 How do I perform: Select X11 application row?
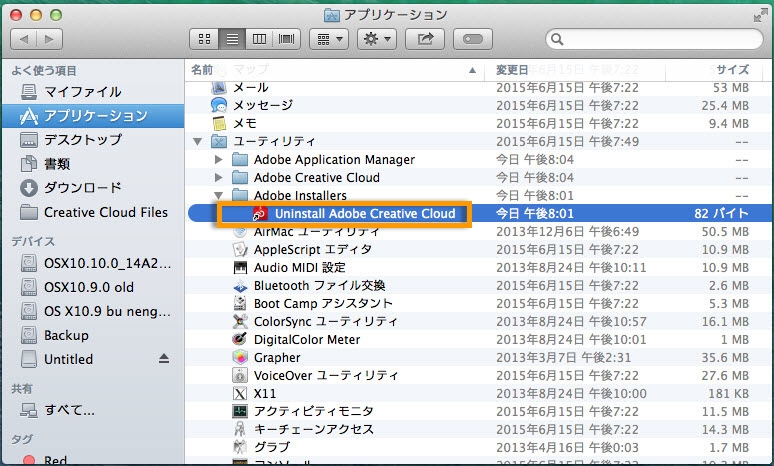[x=479, y=394]
